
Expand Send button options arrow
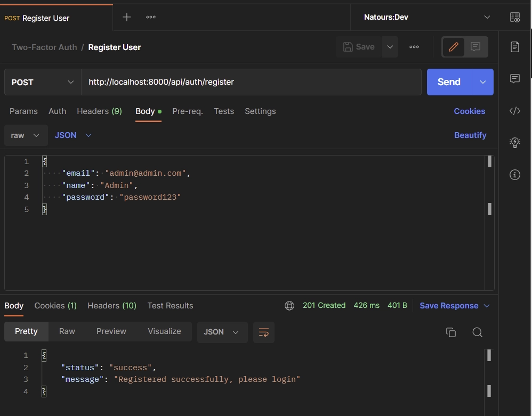tap(482, 82)
